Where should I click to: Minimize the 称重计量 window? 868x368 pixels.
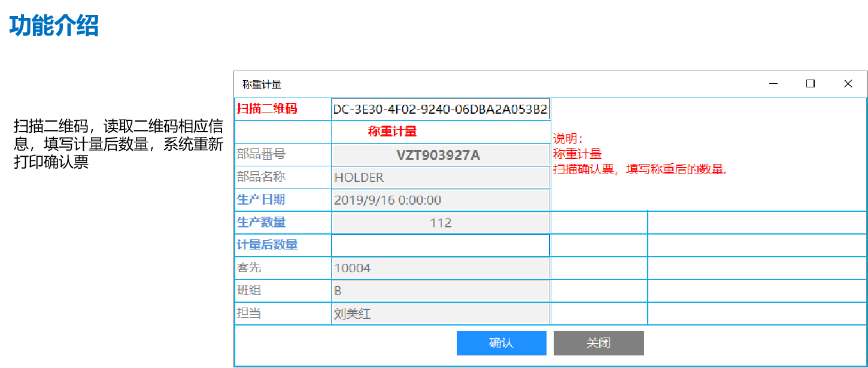(773, 84)
